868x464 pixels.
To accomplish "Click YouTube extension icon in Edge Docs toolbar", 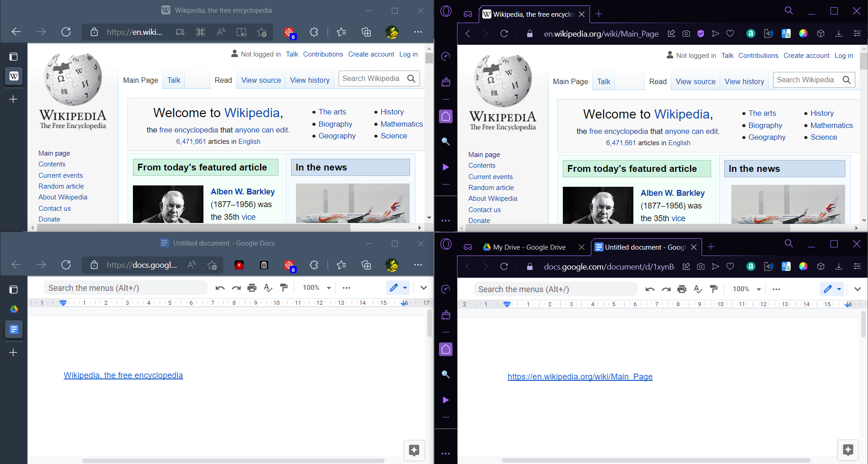I will tap(239, 265).
